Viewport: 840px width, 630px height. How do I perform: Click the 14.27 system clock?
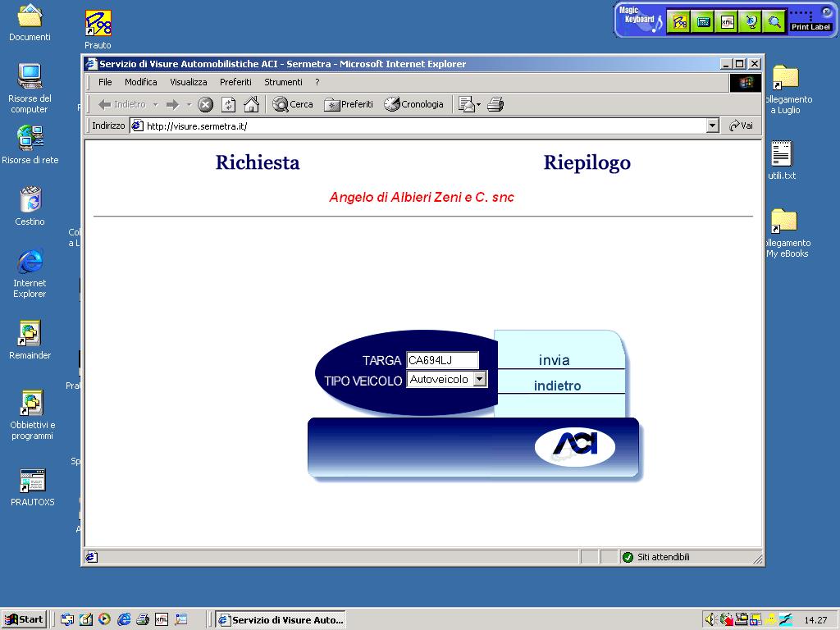pyautogui.click(x=815, y=620)
